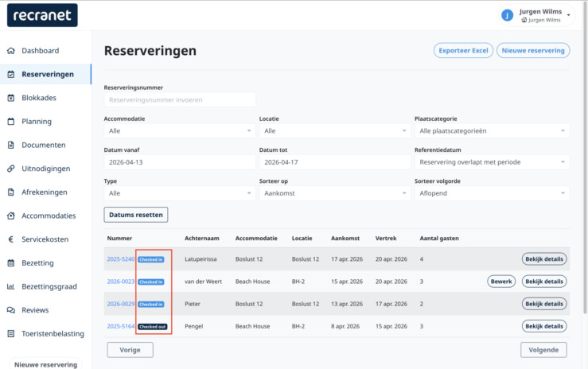This screenshot has height=369, width=588.
Task: Click the top Nieuwe reservering button
Action: (x=533, y=51)
